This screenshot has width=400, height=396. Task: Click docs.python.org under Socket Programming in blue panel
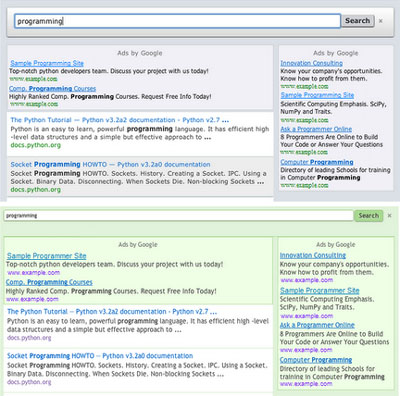36,190
